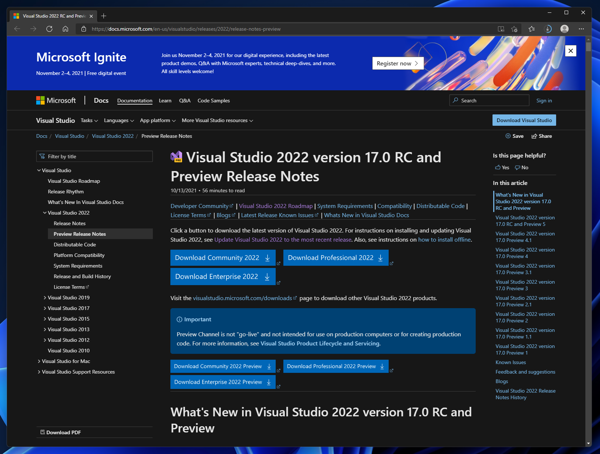Viewport: 600px width, 454px height.
Task: Expand More Visual Studio resources menu
Action: pyautogui.click(x=217, y=120)
